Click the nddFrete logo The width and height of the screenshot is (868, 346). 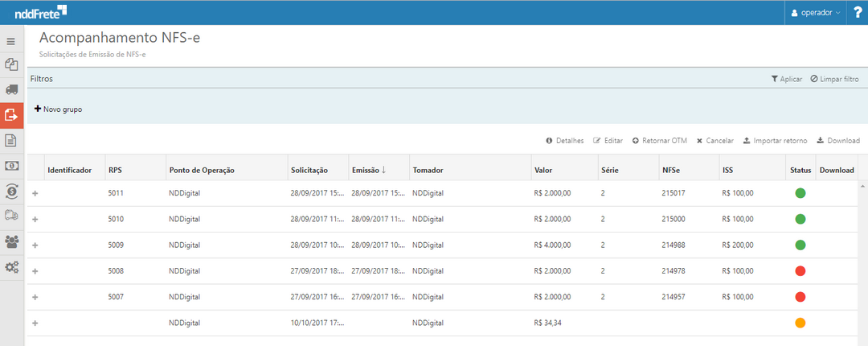tap(40, 12)
